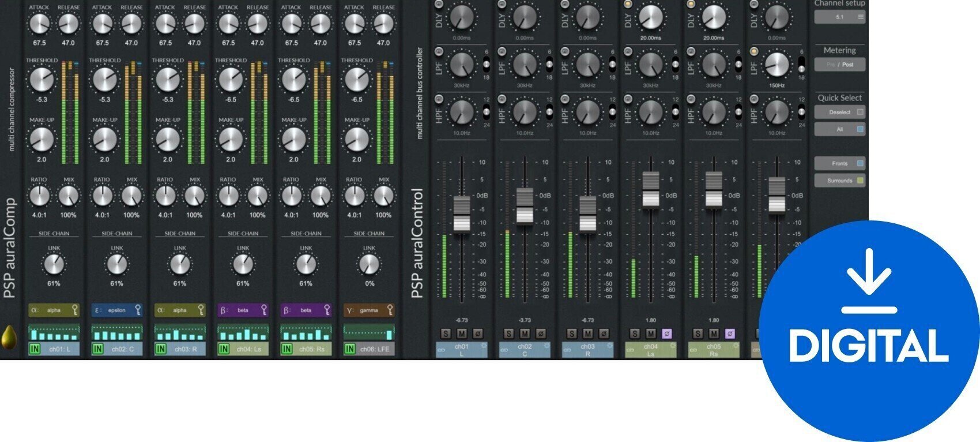Click the gear icon on ch04 Ls label
Viewport: 980px width, 442px height.
coord(672,346)
